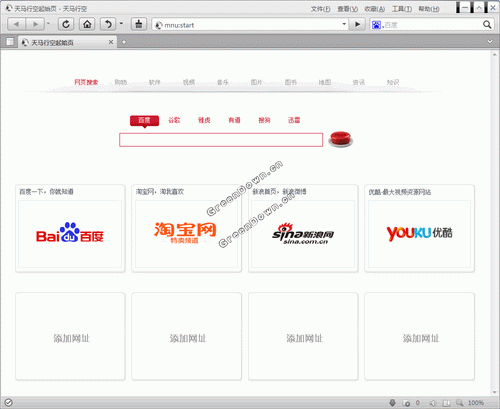500x409 pixels.
Task: Click the magnifier icon in search box
Action: [x=487, y=25]
